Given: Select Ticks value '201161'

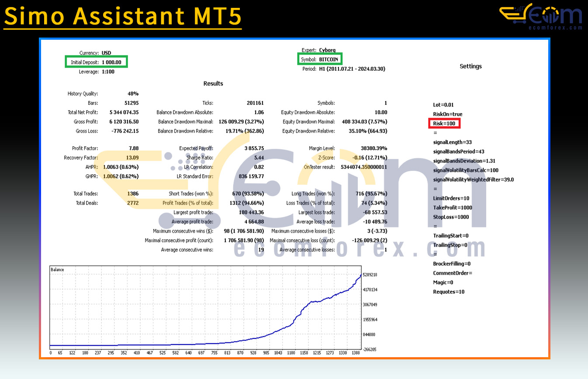Looking at the screenshot, I should 255,103.
